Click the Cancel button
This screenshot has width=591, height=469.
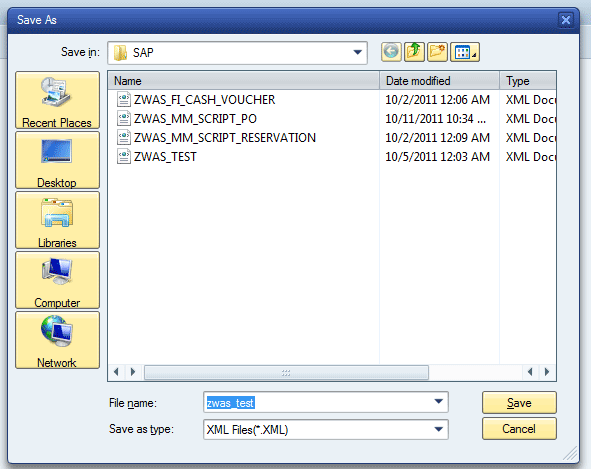(x=519, y=429)
